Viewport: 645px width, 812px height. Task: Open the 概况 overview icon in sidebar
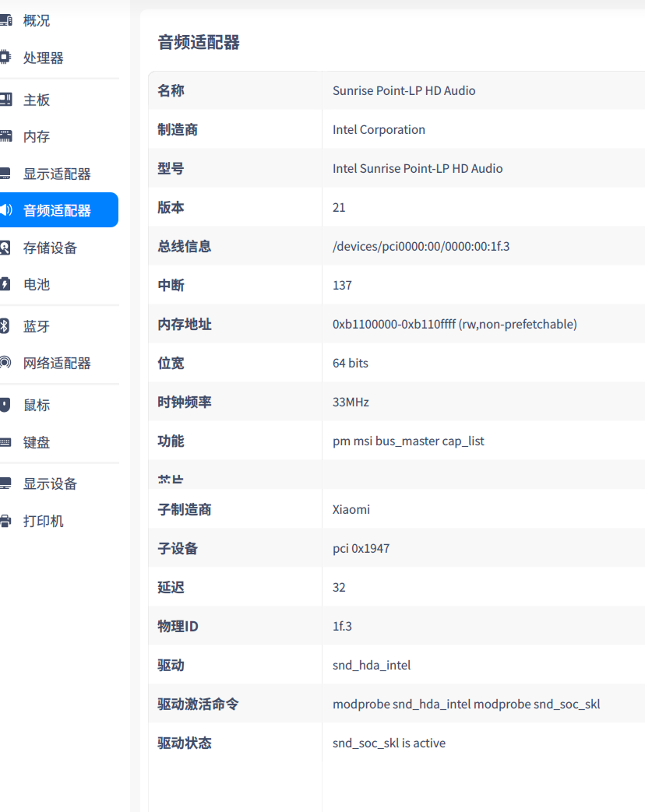tap(5, 21)
